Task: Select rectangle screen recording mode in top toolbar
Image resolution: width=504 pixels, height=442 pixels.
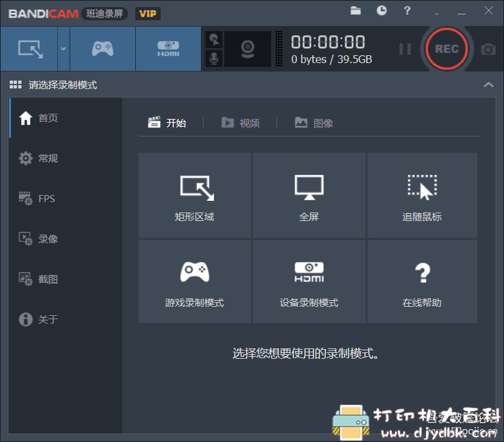Action: [29, 49]
